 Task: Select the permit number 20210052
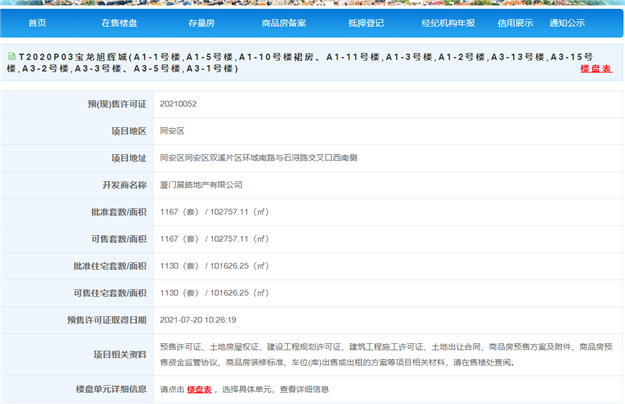pyautogui.click(x=178, y=104)
